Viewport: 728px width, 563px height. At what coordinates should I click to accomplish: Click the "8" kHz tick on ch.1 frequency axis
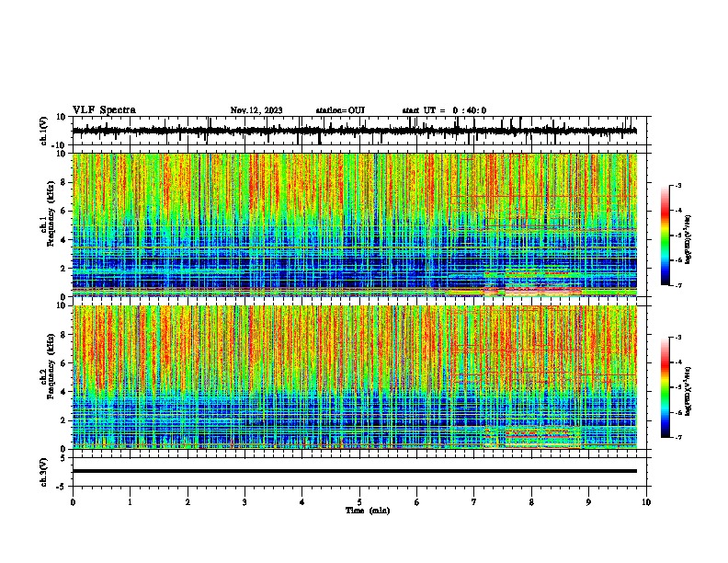coord(64,182)
